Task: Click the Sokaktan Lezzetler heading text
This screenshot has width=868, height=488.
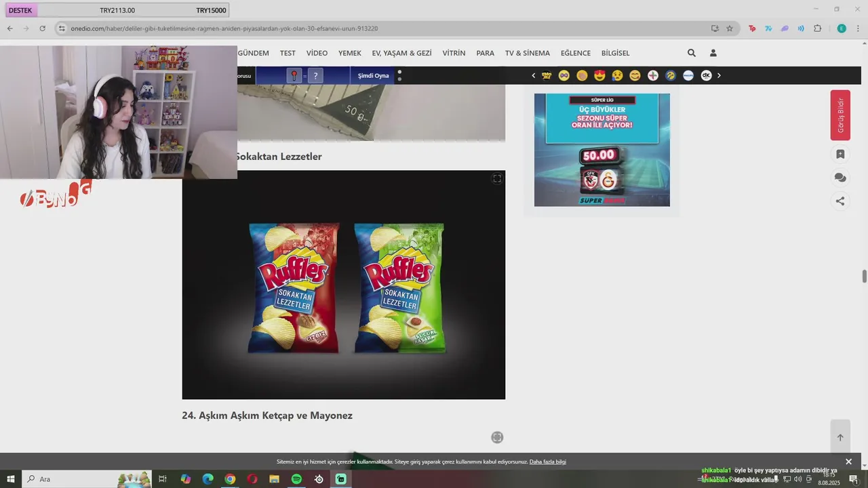Action: (278, 157)
